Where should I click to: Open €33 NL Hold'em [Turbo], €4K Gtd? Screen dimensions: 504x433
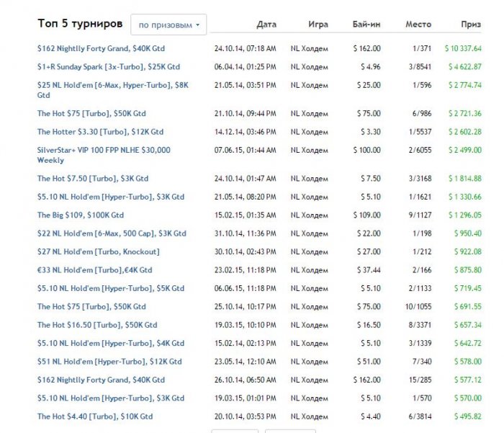[95, 270]
